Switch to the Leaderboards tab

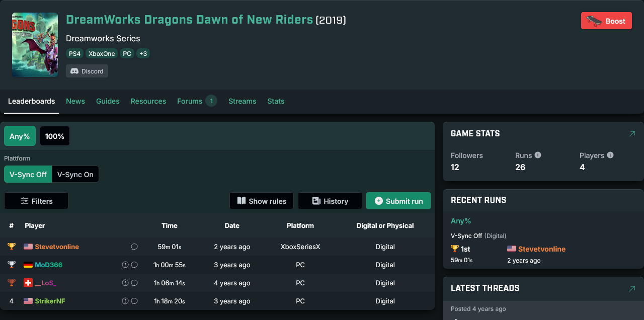point(31,101)
